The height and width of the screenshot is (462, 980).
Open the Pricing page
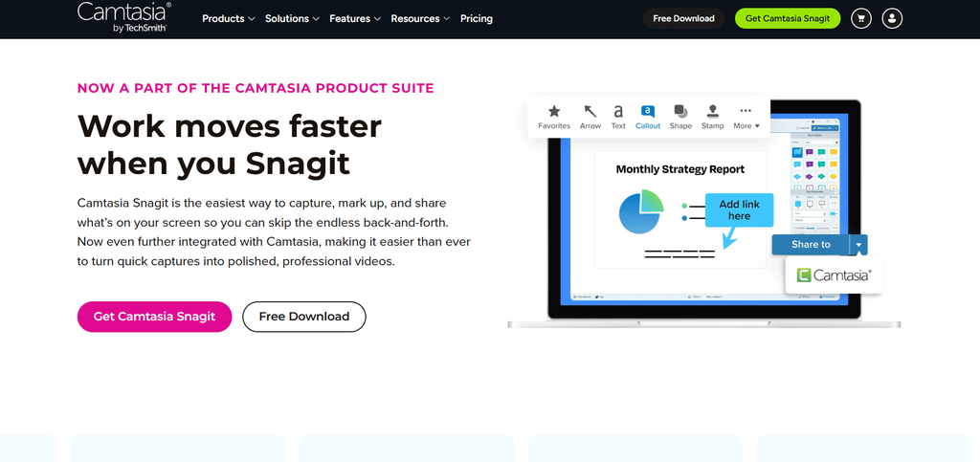[x=477, y=19]
